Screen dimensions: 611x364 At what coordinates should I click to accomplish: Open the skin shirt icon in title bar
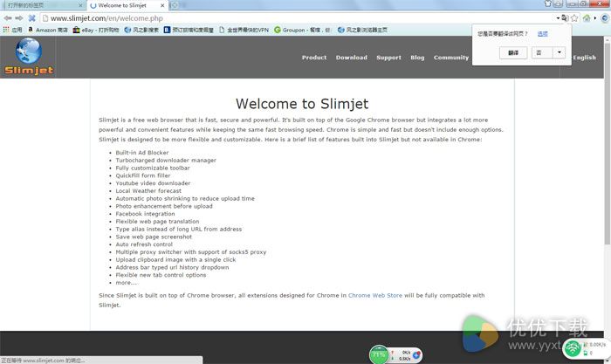548,3
